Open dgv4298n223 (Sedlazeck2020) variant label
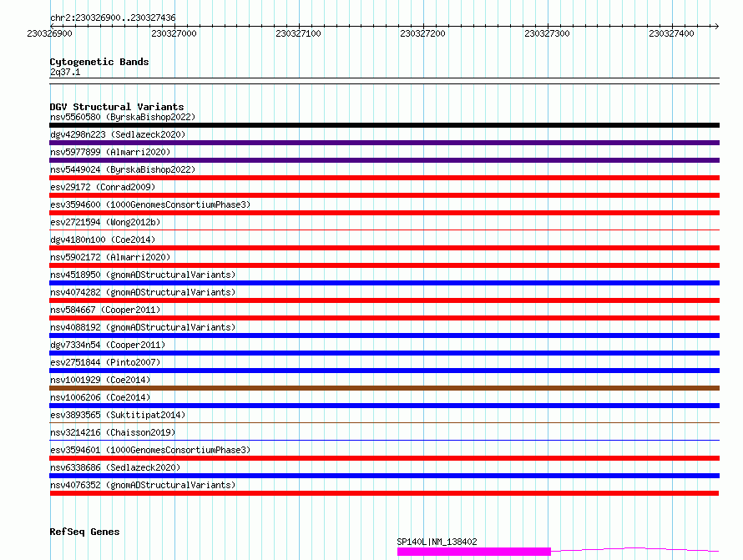The height and width of the screenshot is (560, 743). pyautogui.click(x=118, y=134)
